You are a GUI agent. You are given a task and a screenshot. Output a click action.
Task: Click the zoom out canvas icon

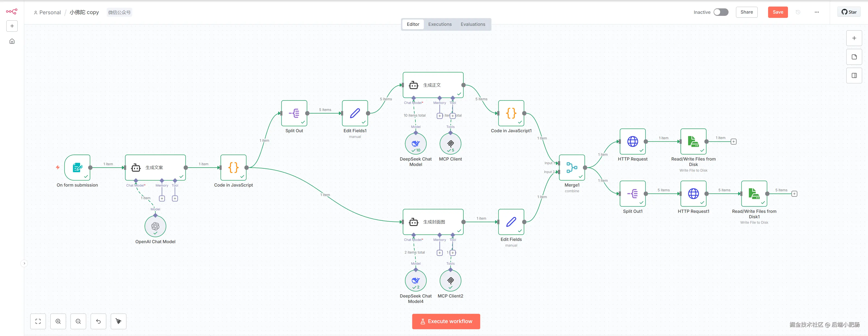point(78,321)
